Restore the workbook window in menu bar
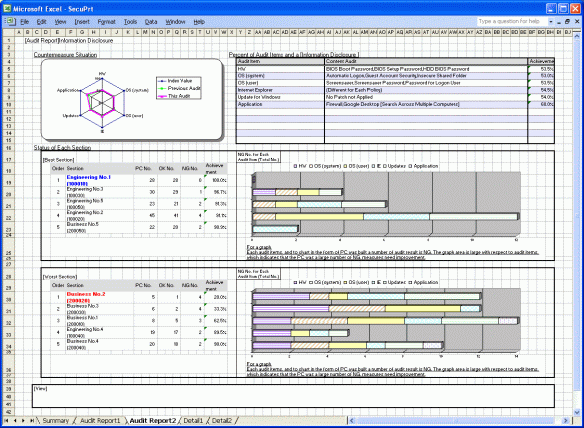Image resolution: width=584 pixels, height=428 pixels. tap(567, 22)
